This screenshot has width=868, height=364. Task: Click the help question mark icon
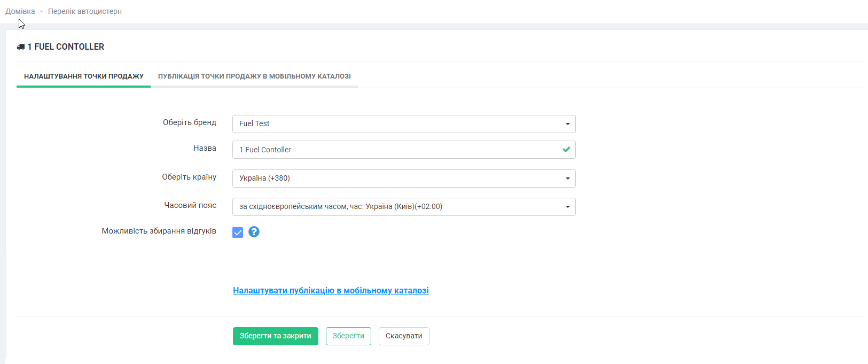(254, 231)
